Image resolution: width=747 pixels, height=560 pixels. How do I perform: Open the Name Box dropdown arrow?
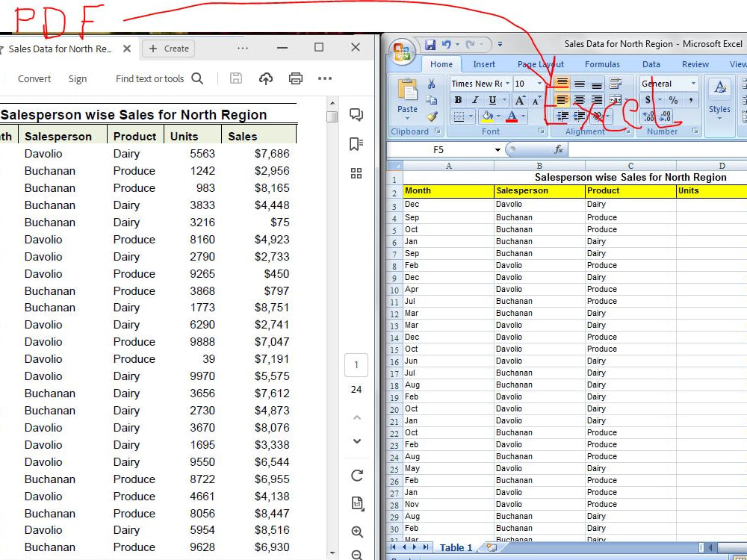[x=498, y=150]
